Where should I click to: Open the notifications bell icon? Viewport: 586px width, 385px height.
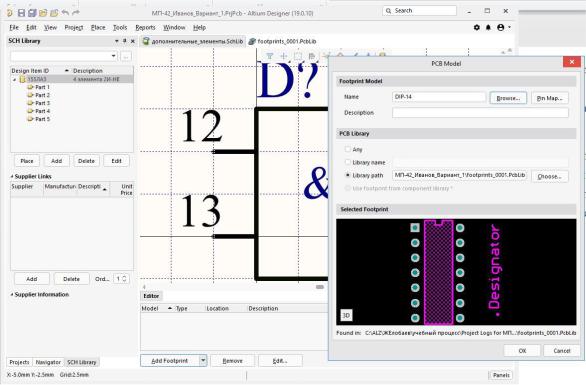(x=488, y=27)
